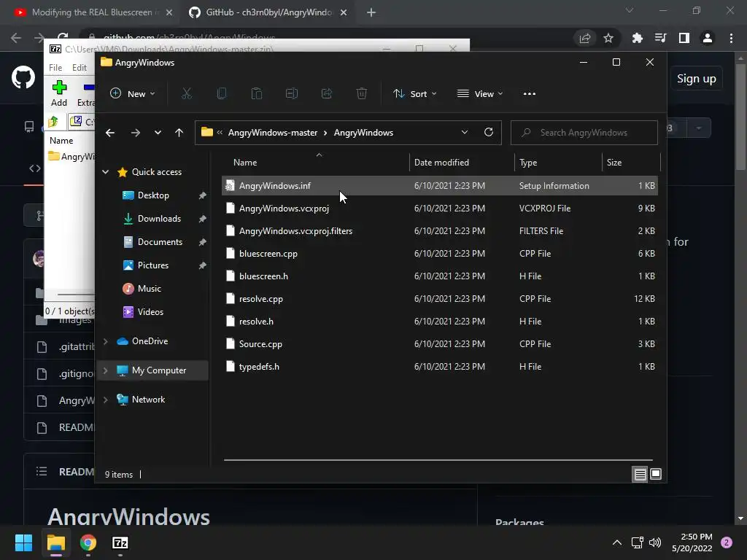
Task: Click 7-Zip's up-folder icon
Action: [53, 122]
